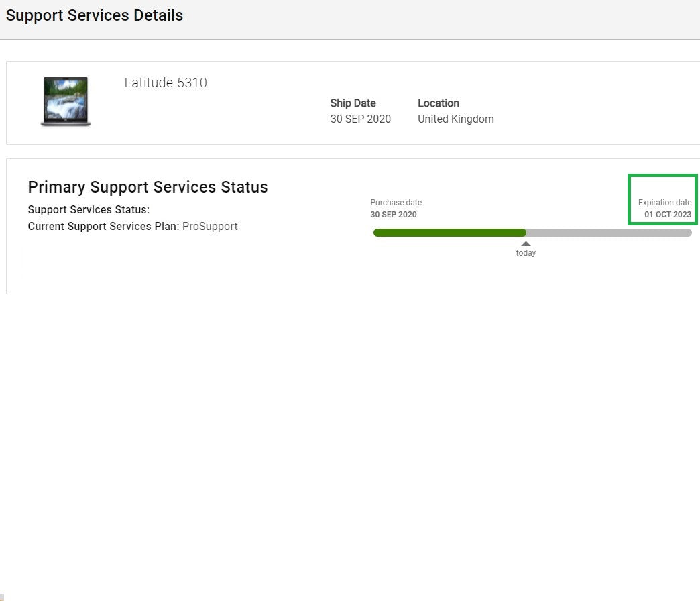Image resolution: width=700 pixels, height=601 pixels.
Task: Click the Support Services Details page heading
Action: [95, 15]
